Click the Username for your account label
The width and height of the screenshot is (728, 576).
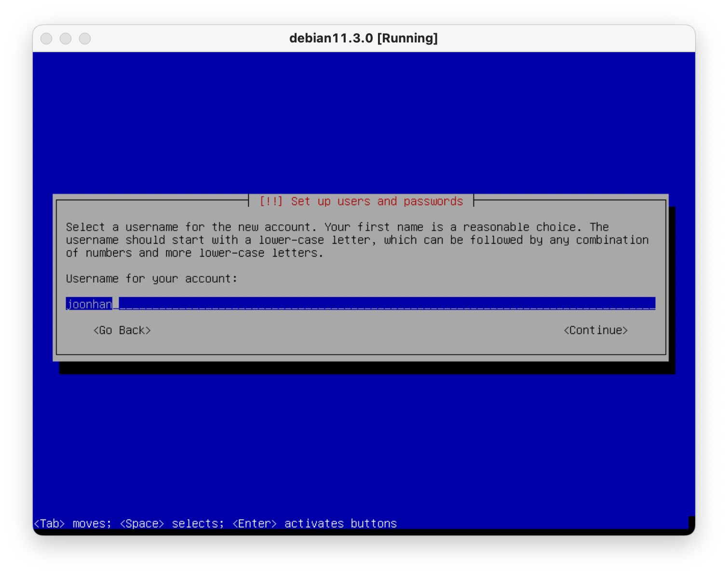(151, 279)
